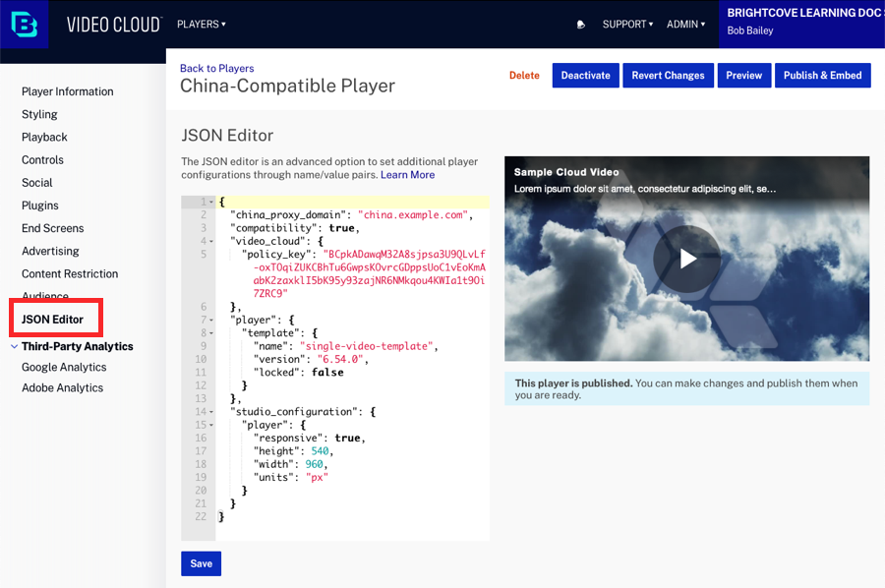
Task: Open the PLAYERS dropdown menu
Action: [x=201, y=24]
